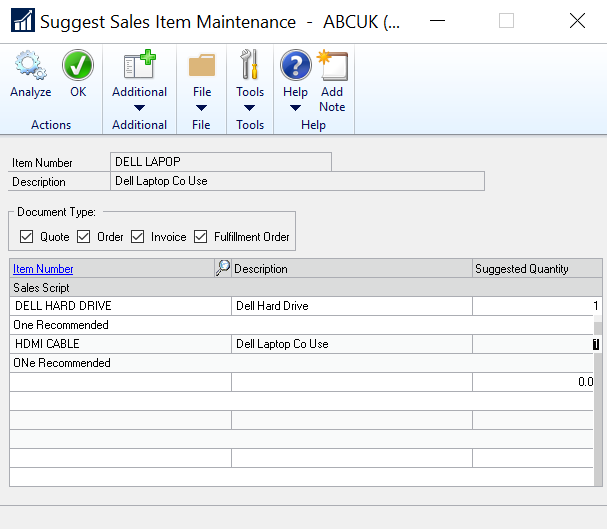Click the Description column header
This screenshot has height=529, width=607.
[x=352, y=269]
